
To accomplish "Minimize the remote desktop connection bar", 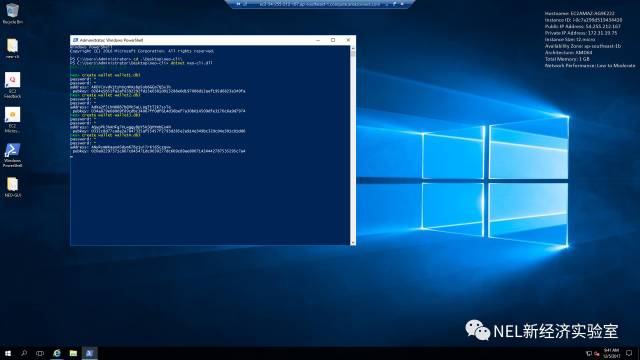I will click(x=387, y=4).
